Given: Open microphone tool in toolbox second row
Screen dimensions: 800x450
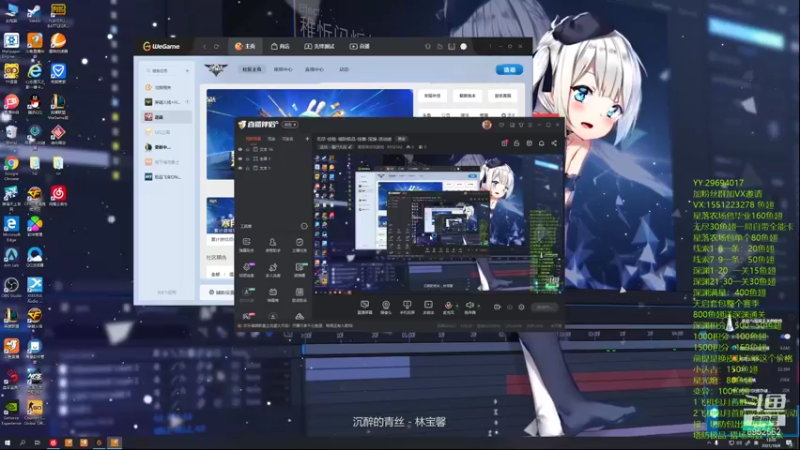Looking at the screenshot, I should pos(246,269).
